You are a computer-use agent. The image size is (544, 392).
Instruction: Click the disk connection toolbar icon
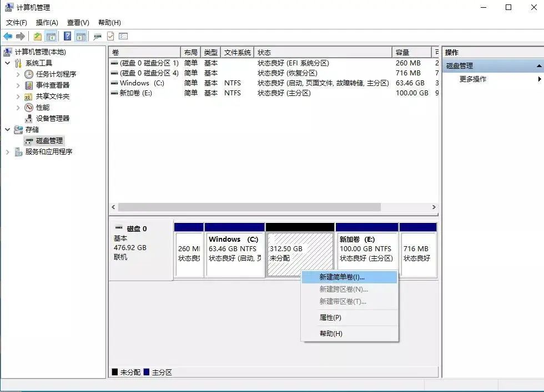point(98,36)
